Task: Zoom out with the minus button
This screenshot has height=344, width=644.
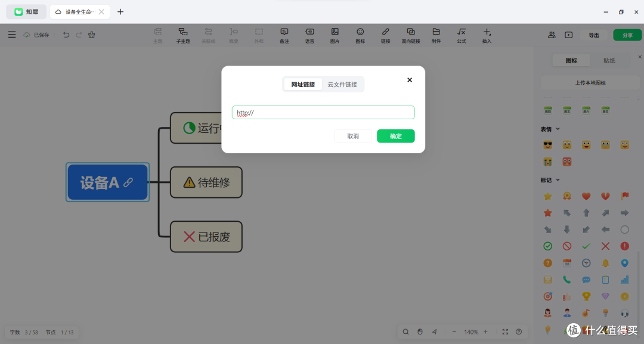Action: pos(454,332)
